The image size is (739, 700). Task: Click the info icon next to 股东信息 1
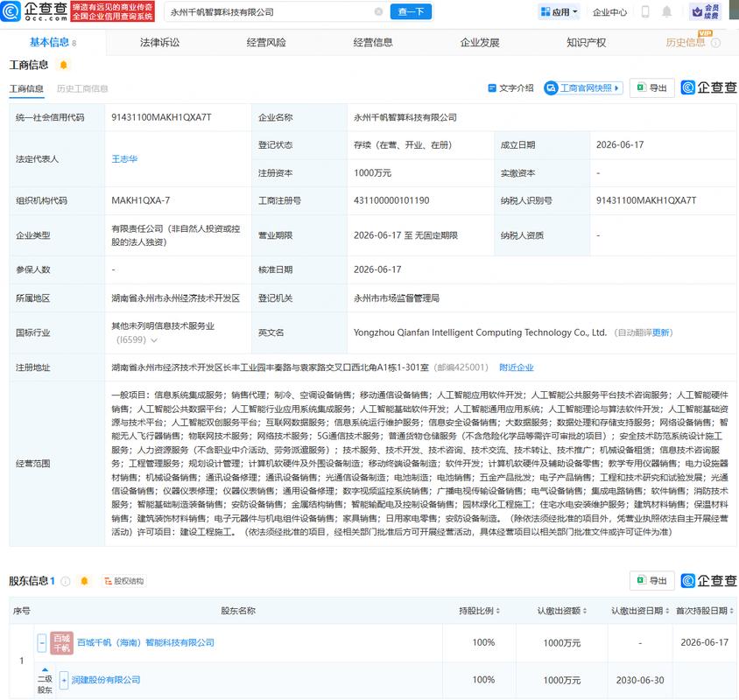pyautogui.click(x=66, y=581)
